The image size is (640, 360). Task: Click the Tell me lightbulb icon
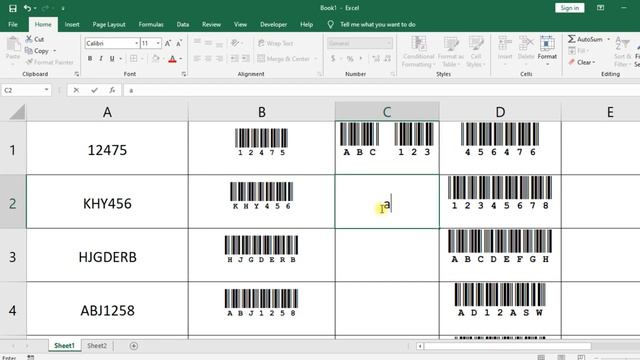tap(331, 24)
